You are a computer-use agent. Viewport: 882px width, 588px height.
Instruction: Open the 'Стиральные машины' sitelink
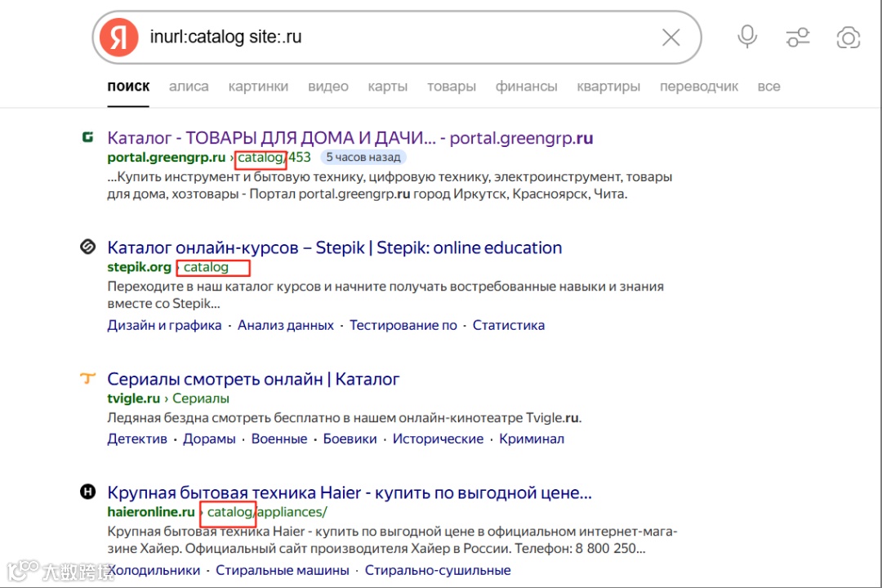283,571
